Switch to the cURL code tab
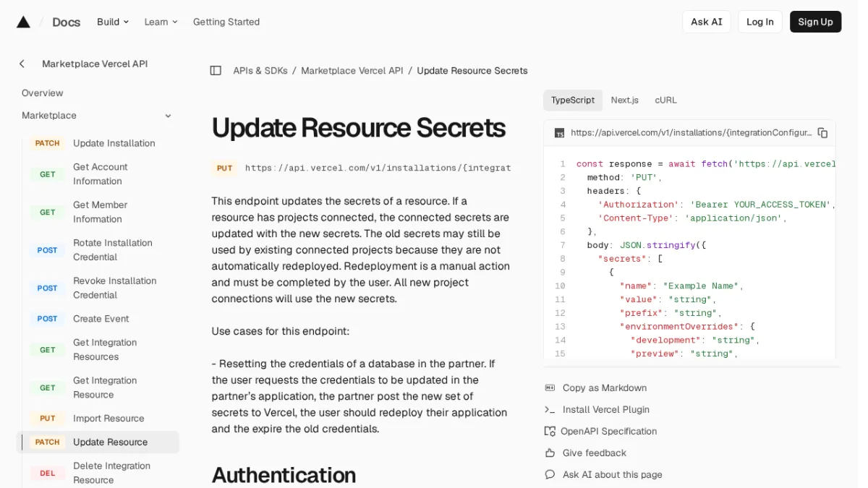The width and height of the screenshot is (868, 488). click(666, 100)
